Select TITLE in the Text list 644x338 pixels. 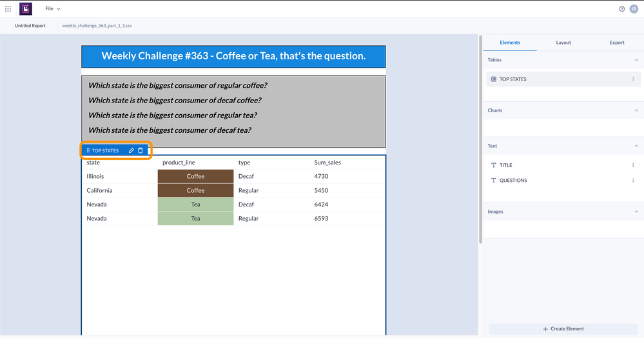pos(563,165)
